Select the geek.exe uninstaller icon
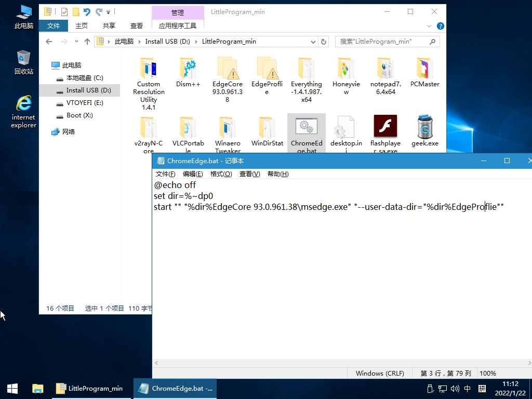This screenshot has width=532, height=399. coord(425,126)
